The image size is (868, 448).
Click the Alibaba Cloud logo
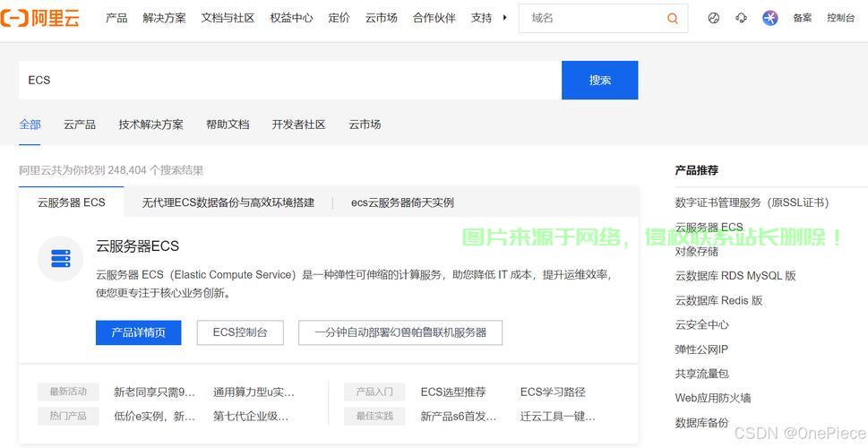tap(39, 18)
